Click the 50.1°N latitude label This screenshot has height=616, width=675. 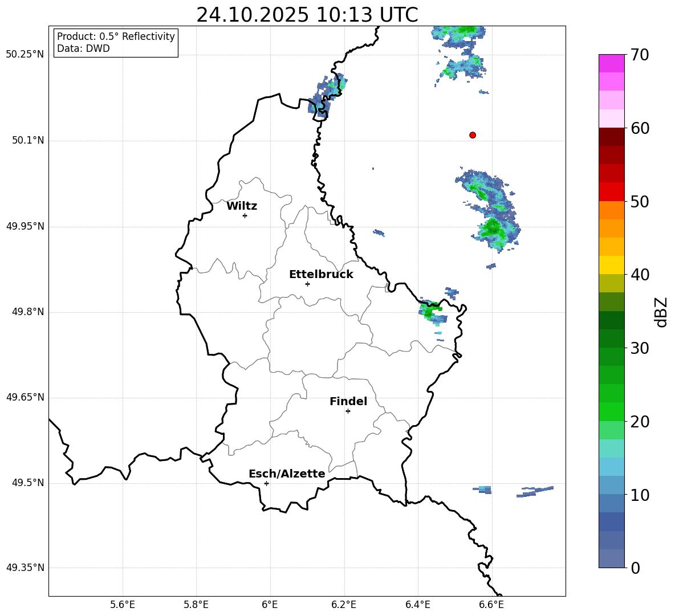28,140
